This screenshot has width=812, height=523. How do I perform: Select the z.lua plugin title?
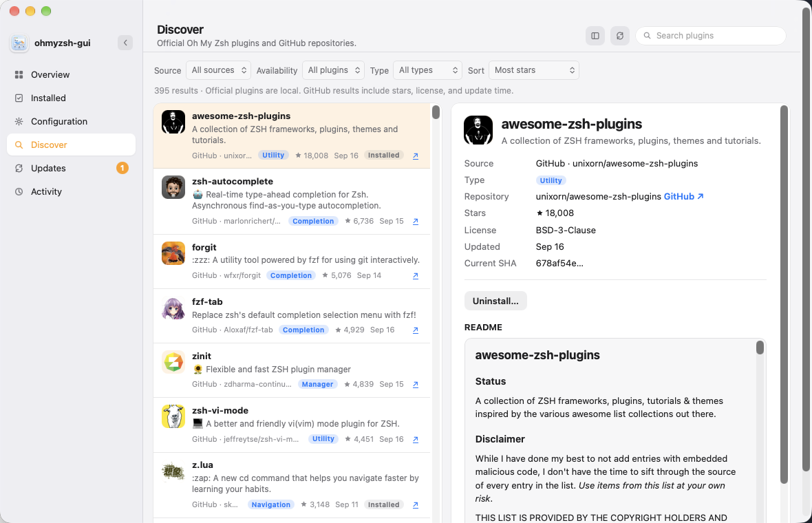(x=202, y=465)
